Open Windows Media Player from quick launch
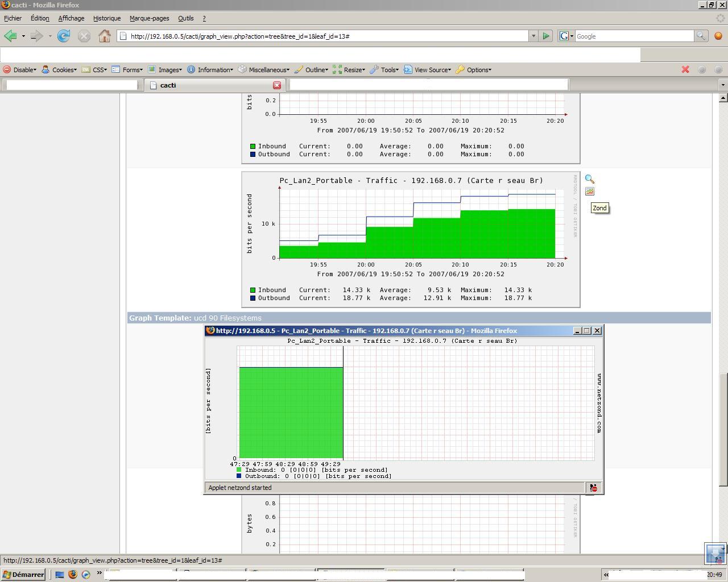Viewport: 728px width, 582px height. [x=86, y=575]
